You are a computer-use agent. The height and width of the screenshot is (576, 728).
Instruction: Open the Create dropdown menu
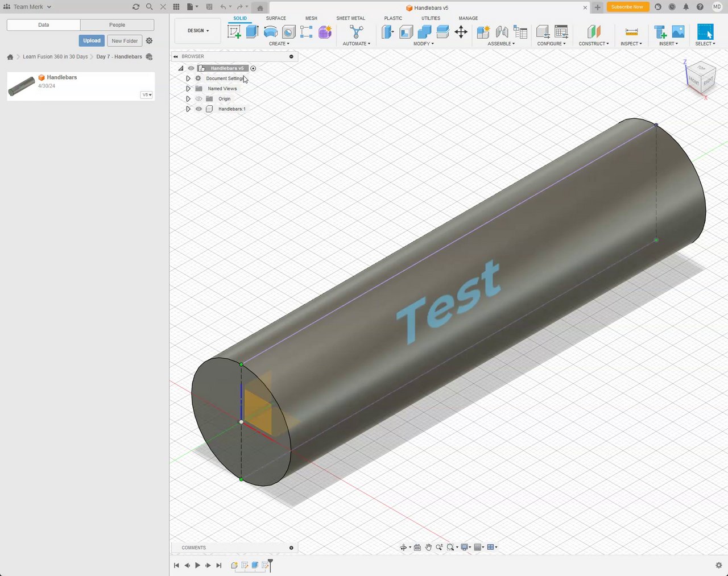pos(279,44)
